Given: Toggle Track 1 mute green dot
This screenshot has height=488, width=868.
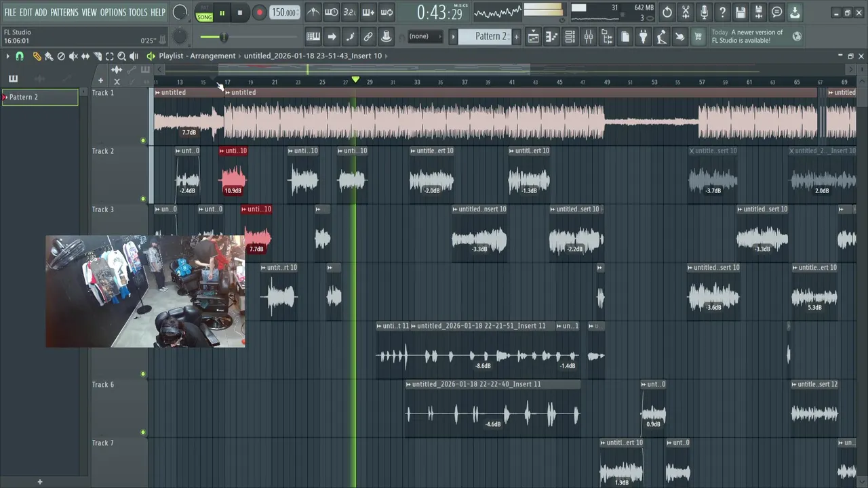Looking at the screenshot, I should 142,141.
